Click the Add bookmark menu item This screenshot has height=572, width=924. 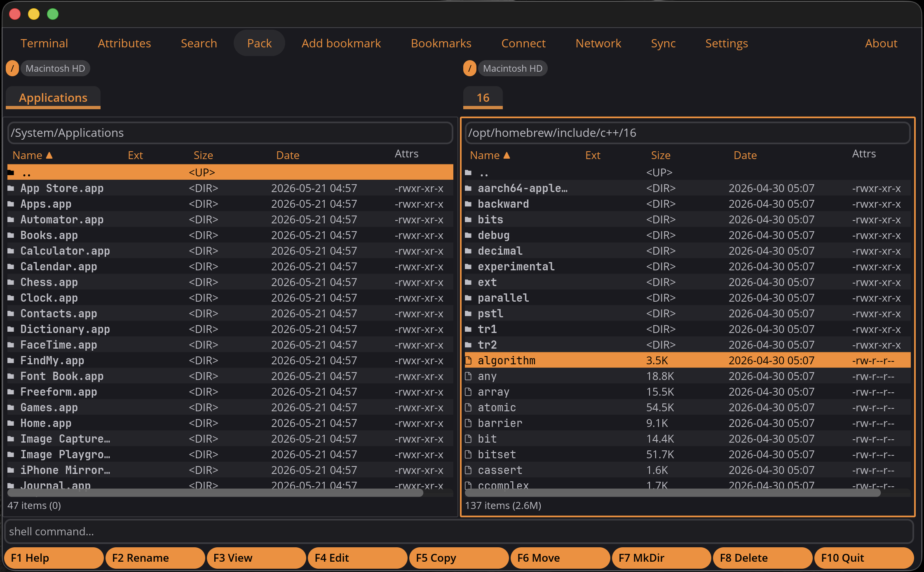(341, 43)
